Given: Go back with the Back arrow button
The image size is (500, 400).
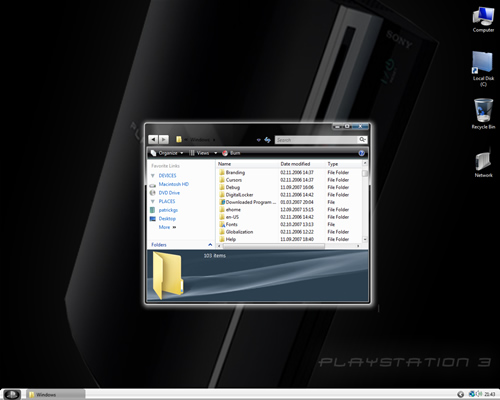Looking at the screenshot, I should click(x=153, y=139).
